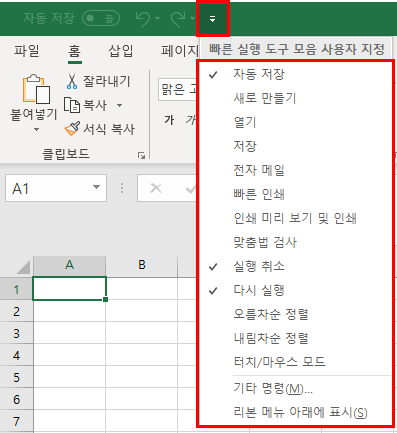The width and height of the screenshot is (397, 433).
Task: Select row 1 header
Action: [x=16, y=289]
